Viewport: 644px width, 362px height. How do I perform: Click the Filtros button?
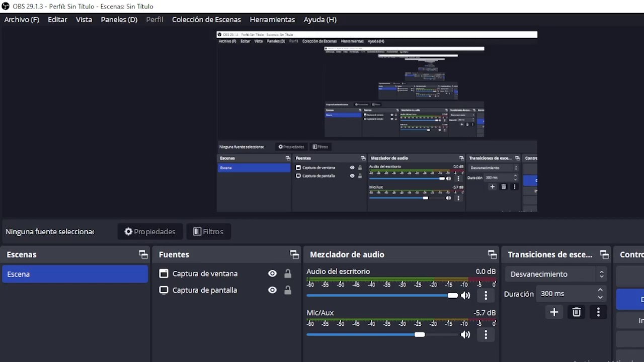click(x=208, y=232)
